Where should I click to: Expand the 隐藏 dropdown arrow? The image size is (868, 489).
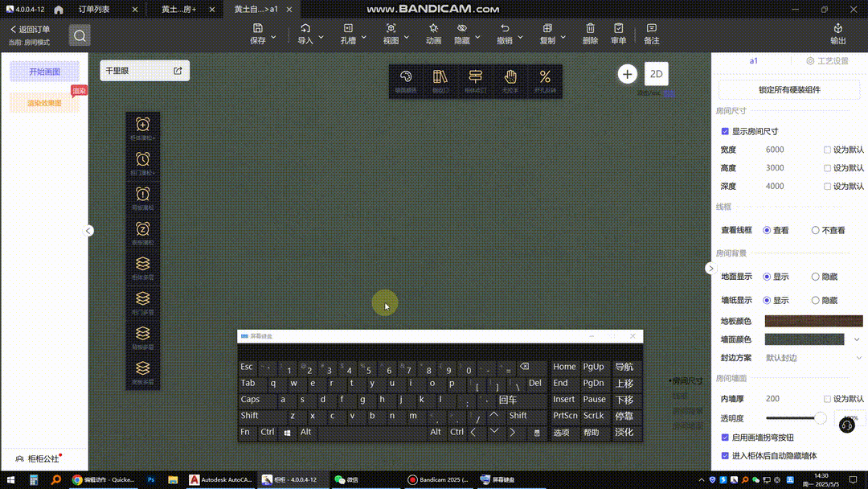pos(477,38)
